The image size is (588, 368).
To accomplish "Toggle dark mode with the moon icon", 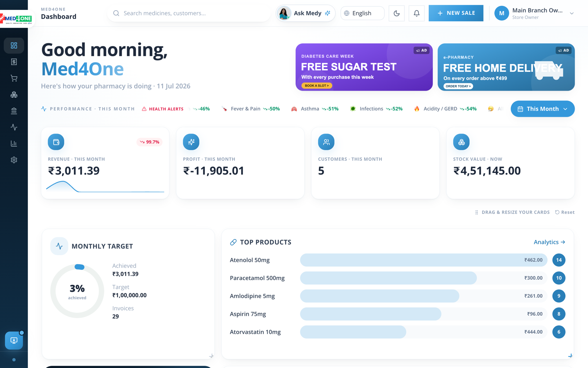I will [397, 13].
